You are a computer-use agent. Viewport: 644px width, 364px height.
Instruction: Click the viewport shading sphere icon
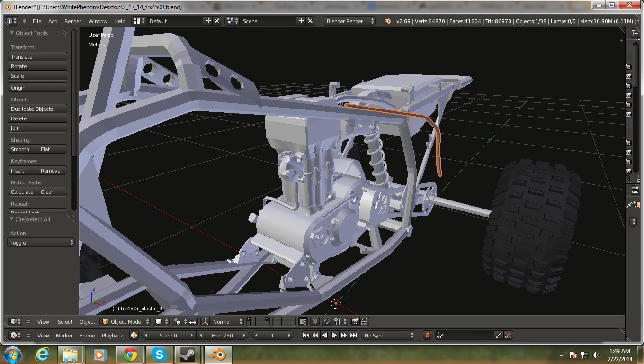coord(159,321)
